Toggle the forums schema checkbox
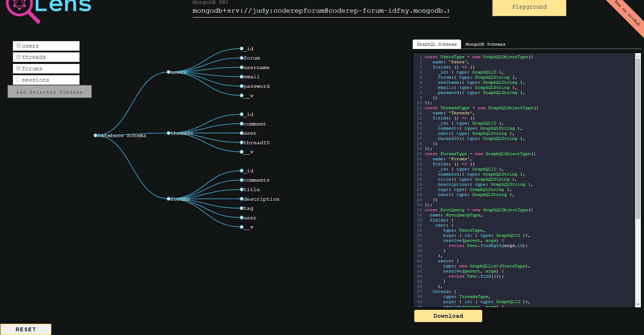 18,68
